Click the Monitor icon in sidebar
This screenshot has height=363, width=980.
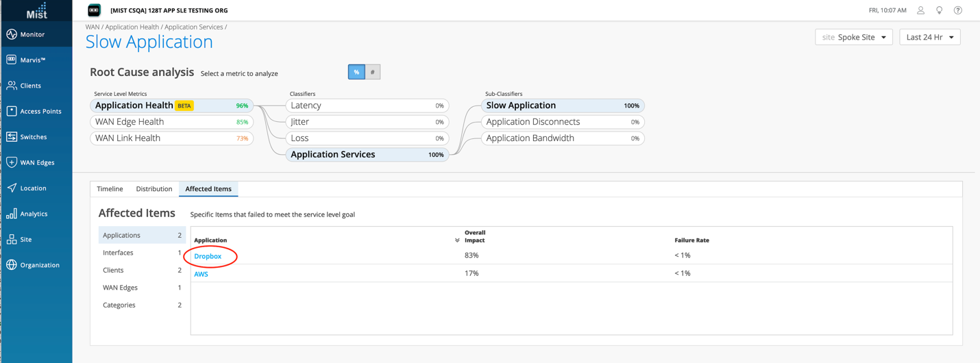[12, 34]
